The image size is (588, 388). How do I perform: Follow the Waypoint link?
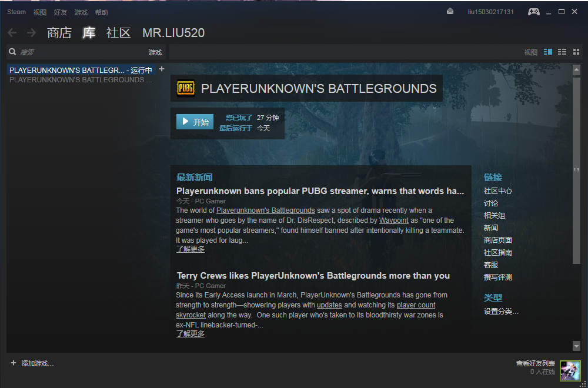[x=394, y=220]
